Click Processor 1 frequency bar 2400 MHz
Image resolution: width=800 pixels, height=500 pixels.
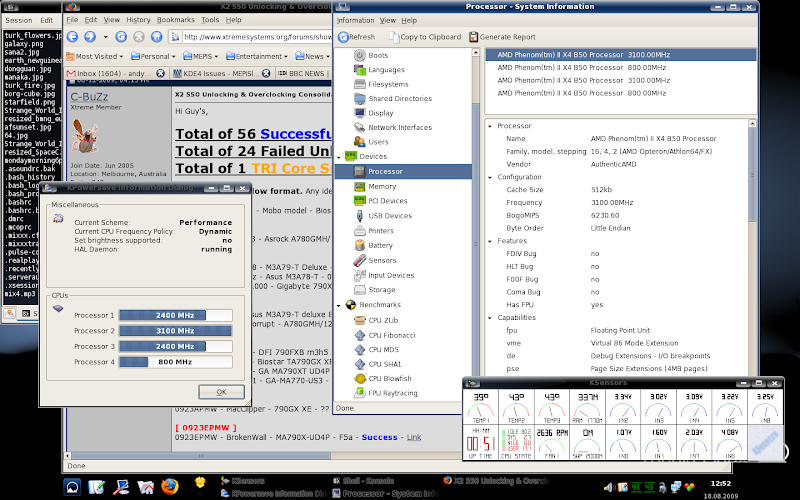coord(176,315)
